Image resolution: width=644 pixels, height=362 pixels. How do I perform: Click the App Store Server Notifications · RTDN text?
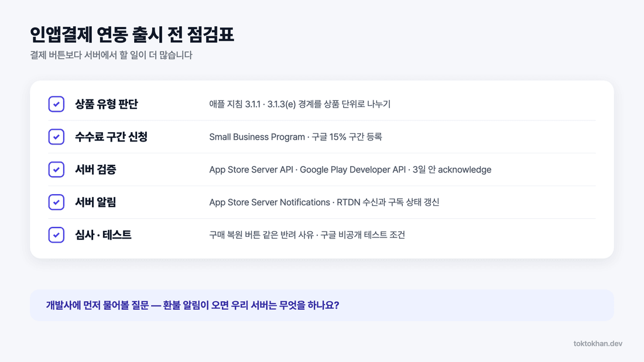click(x=324, y=202)
